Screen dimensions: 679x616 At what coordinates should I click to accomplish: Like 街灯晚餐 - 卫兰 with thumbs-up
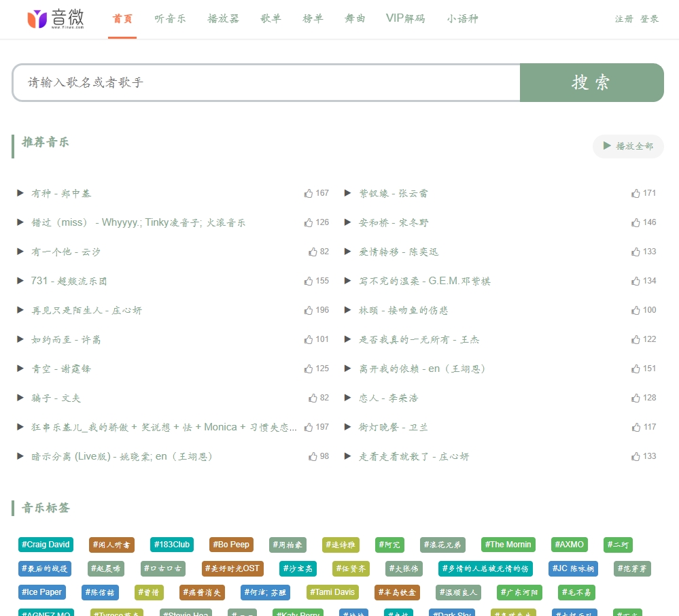[636, 427]
